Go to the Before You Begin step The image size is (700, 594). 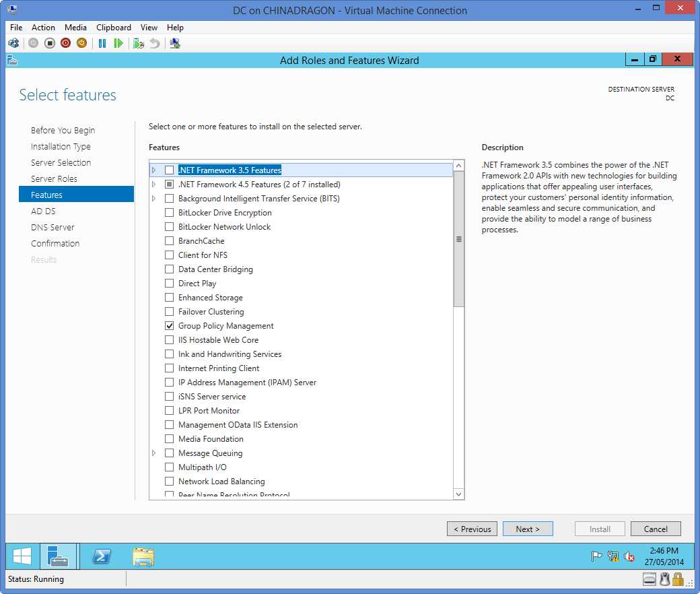(63, 131)
